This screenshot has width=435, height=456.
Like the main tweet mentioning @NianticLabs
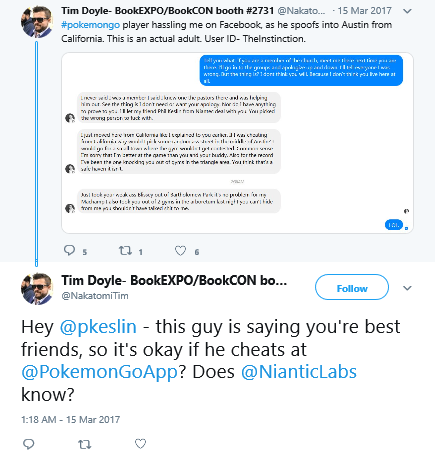click(140, 444)
